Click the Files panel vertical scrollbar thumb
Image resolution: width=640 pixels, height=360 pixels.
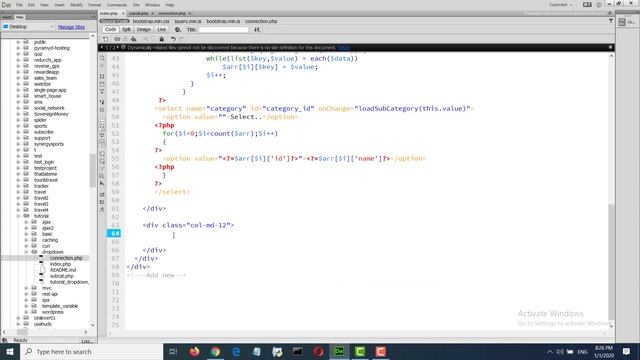click(x=92, y=170)
